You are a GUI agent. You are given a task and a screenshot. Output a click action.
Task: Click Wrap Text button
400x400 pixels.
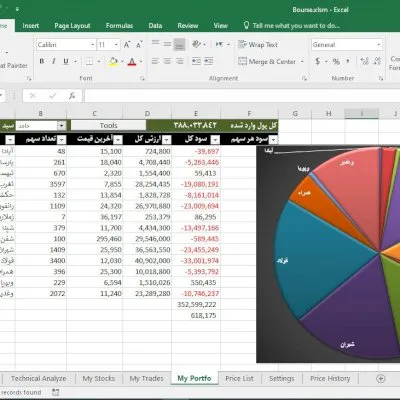tap(258, 45)
